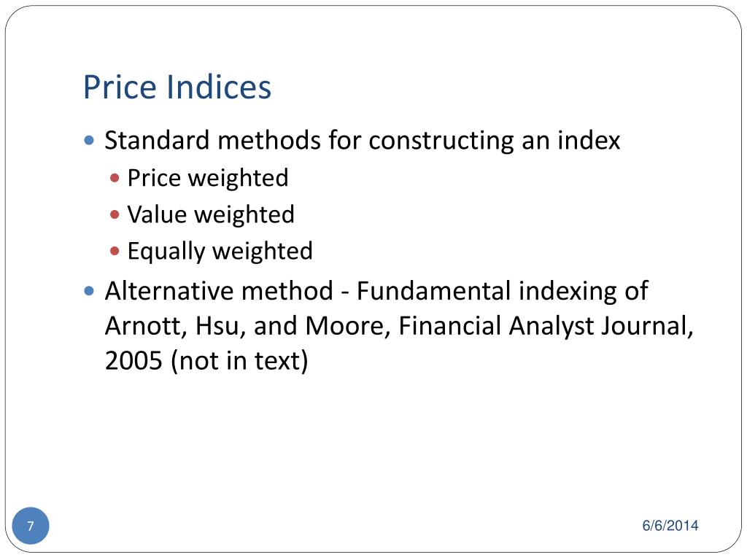Click the year 2005 in citation

point(133,361)
